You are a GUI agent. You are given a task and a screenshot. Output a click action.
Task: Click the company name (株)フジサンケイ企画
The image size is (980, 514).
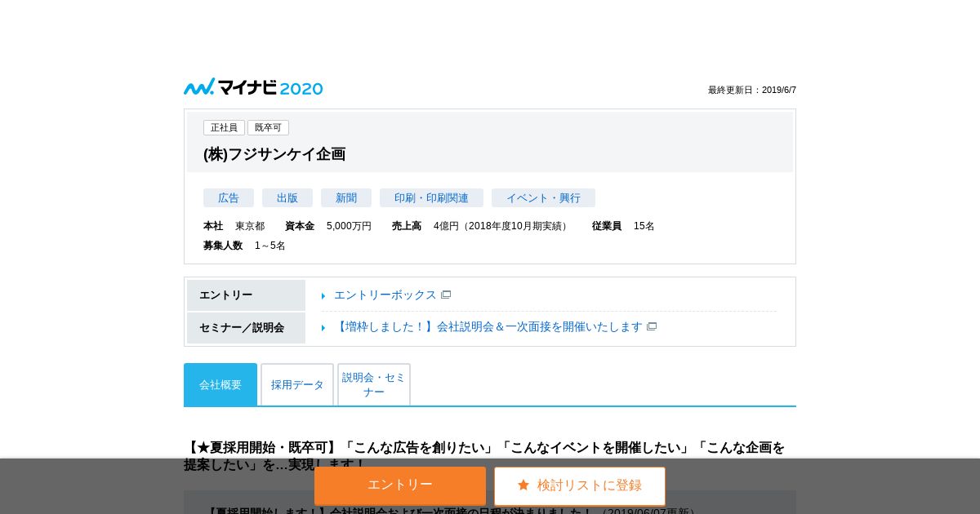(x=274, y=154)
